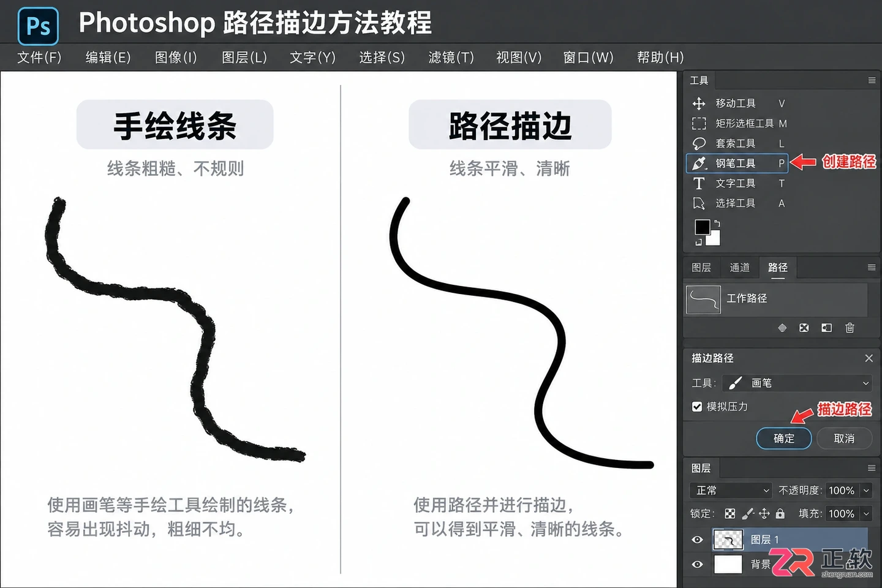882x588 pixels.
Task: Click the pinwheel icon beside the diamond in Paths panel
Action: pos(804,328)
